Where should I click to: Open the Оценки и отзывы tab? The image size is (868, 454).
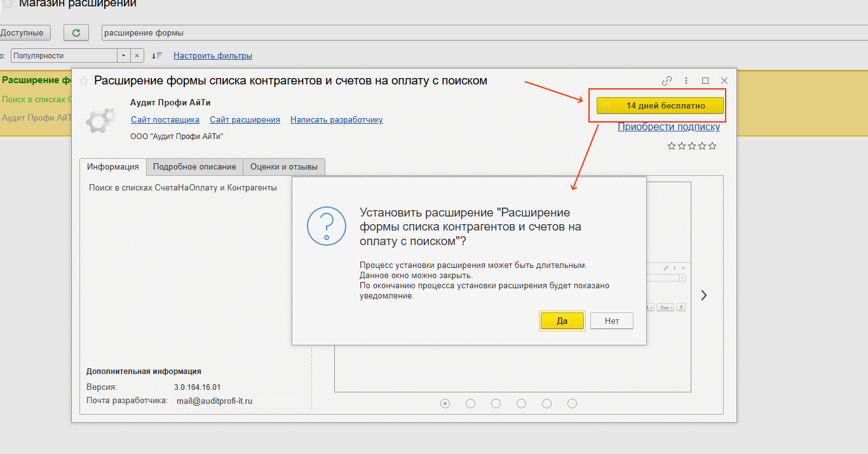click(284, 167)
